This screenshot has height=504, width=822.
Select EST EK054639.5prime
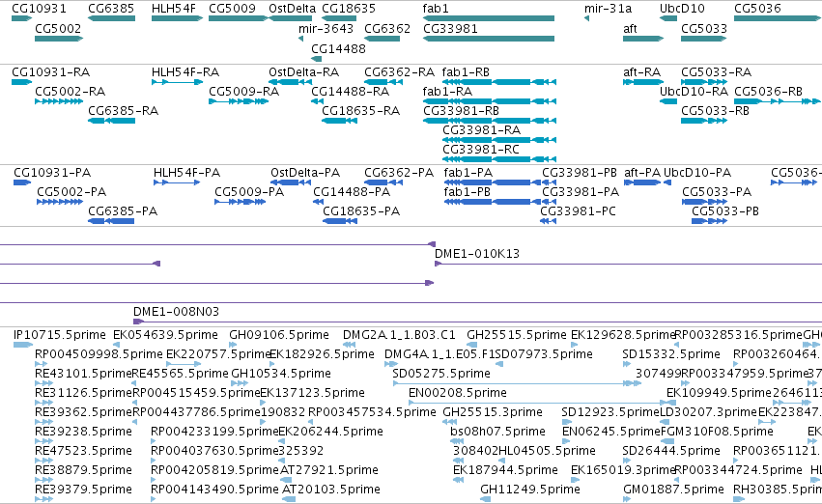pyautogui.click(x=166, y=335)
